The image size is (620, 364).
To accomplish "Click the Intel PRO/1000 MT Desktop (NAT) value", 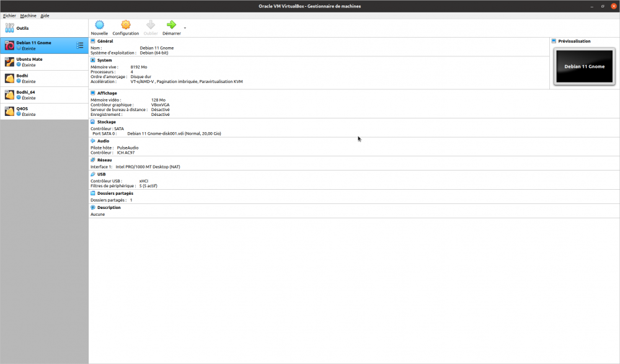I will coord(148,167).
